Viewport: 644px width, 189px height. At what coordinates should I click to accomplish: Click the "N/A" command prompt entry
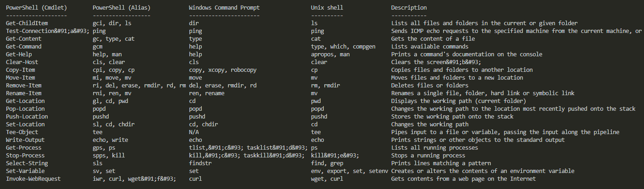(194, 132)
